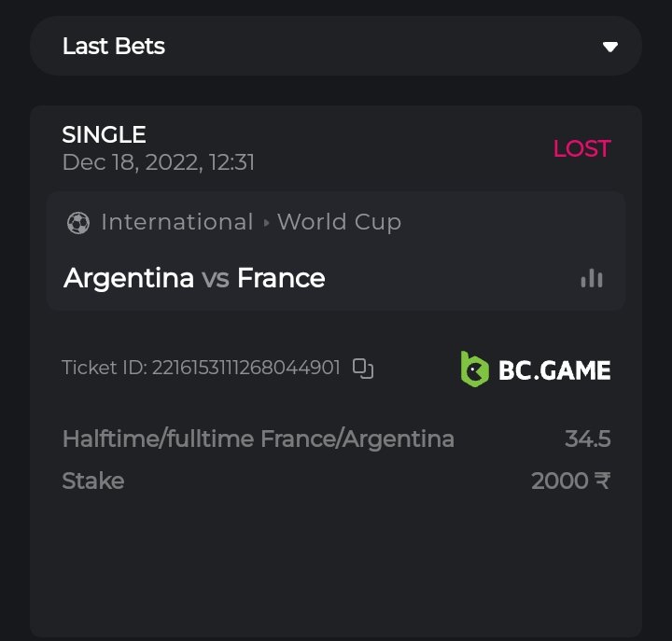Click the breadcrumb arrow before World Cup

click(266, 223)
